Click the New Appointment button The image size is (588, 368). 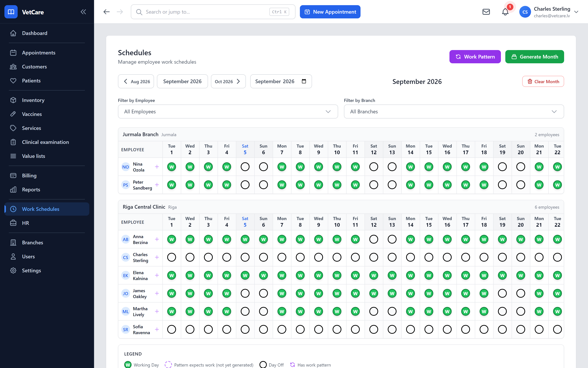[330, 12]
